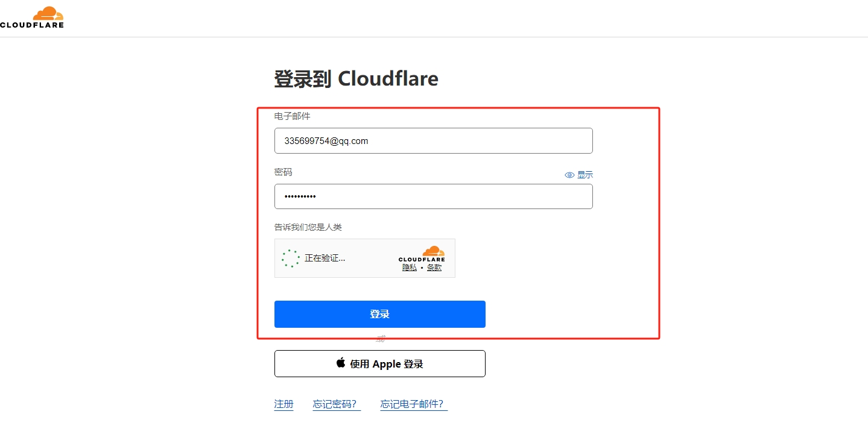Click the Cloudflare logo in the page header
This screenshot has height=429, width=868.
click(x=32, y=17)
